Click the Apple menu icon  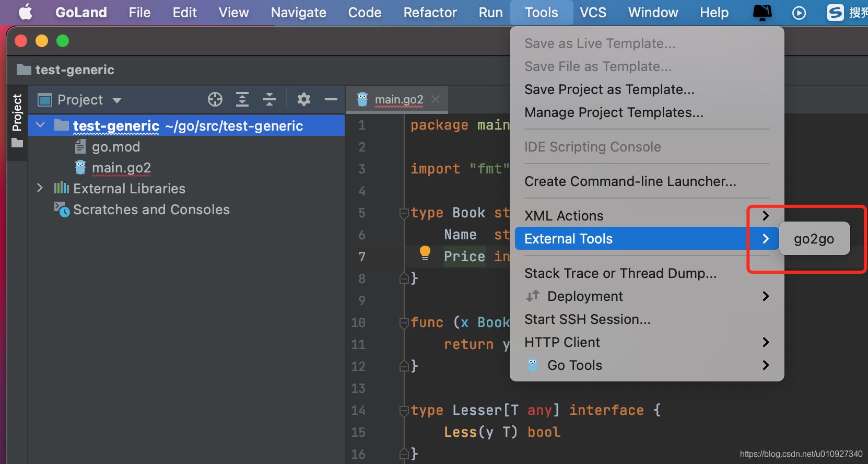[x=25, y=13]
